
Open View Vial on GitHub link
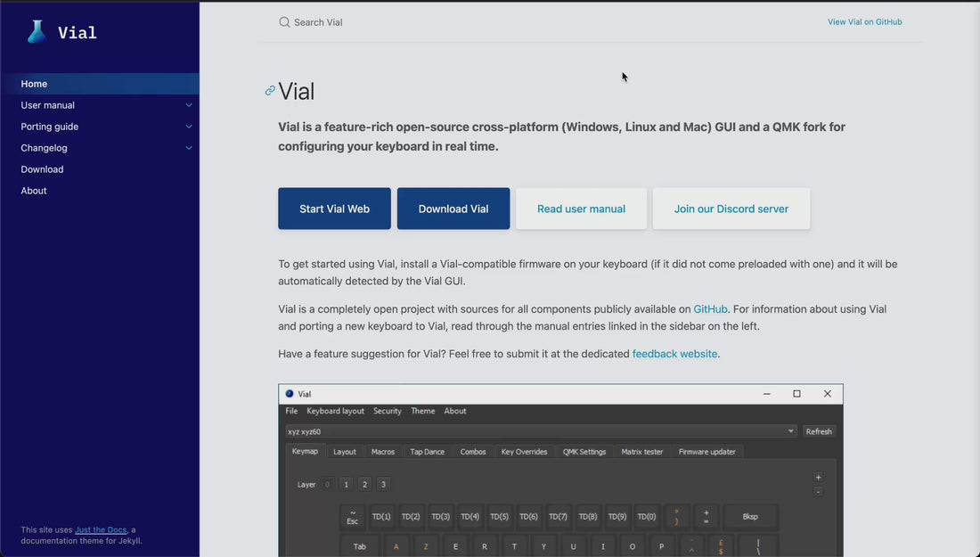pos(864,22)
